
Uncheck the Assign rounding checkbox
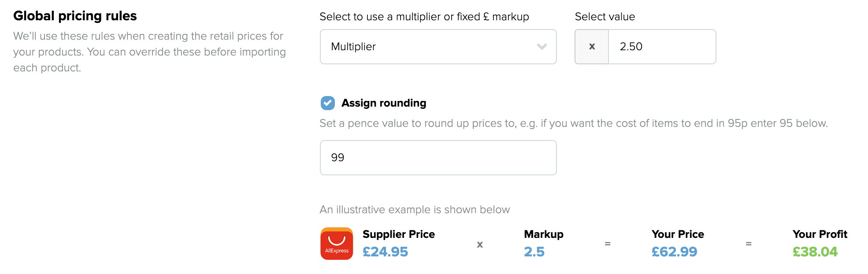click(327, 103)
